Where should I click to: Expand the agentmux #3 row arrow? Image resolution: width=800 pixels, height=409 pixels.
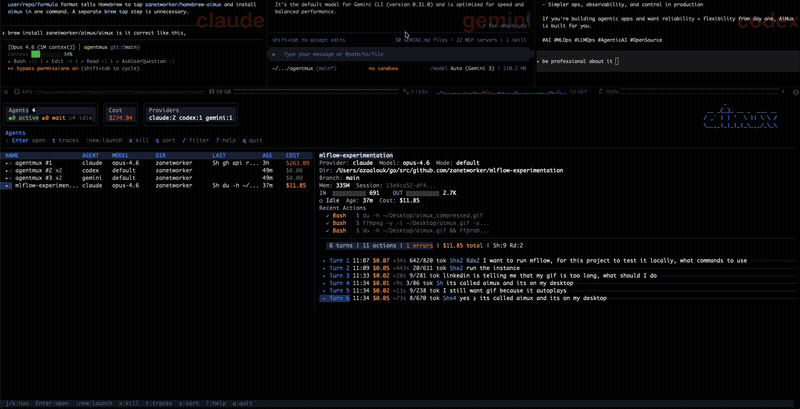point(7,178)
